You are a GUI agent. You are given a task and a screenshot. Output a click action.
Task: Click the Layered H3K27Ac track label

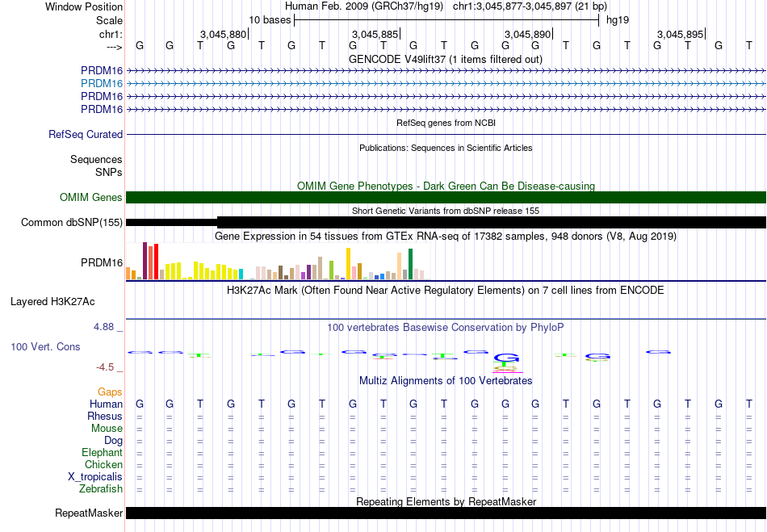(x=52, y=302)
